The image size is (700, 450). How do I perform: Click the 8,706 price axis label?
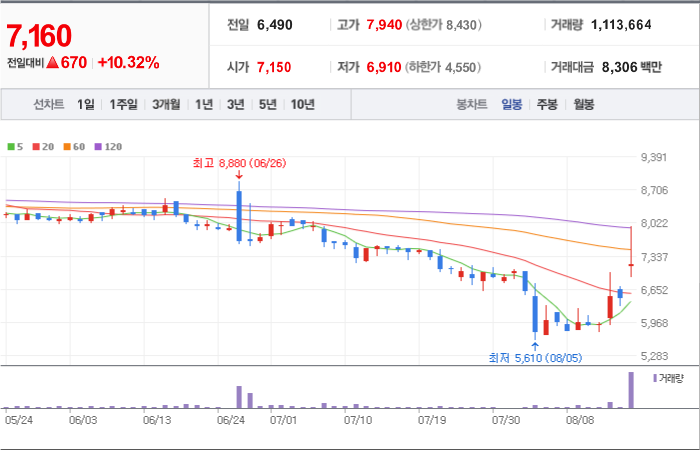pyautogui.click(x=654, y=190)
